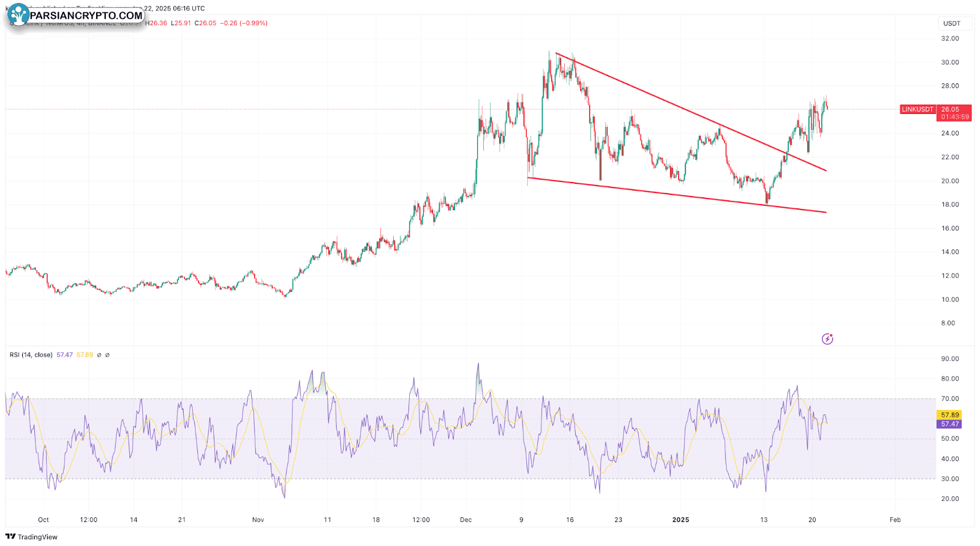Click the red LINKUSDT symbol label

point(918,109)
